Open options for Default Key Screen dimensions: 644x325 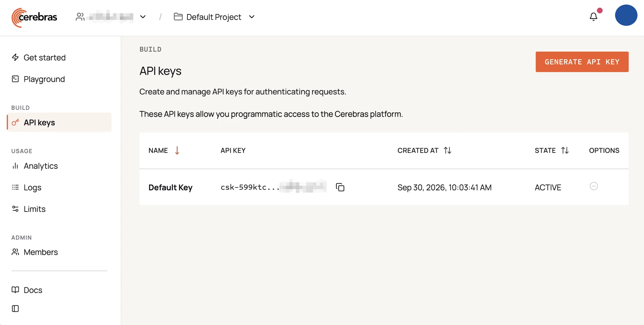coord(594,186)
